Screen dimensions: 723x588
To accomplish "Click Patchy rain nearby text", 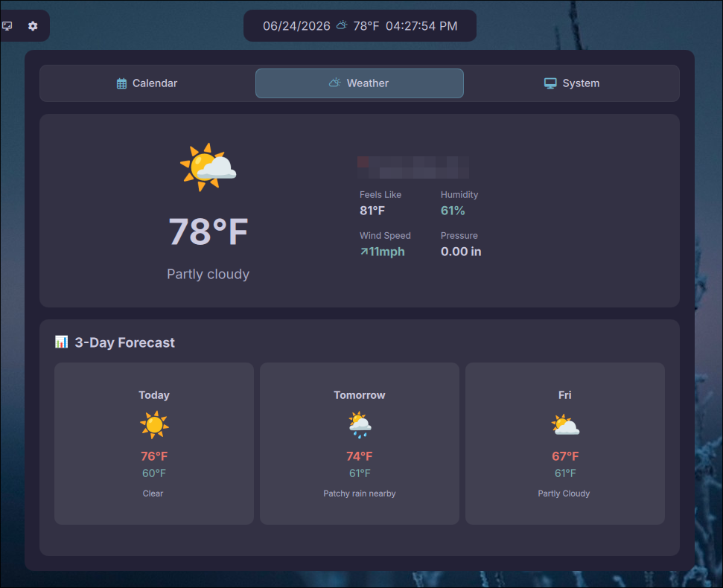I will click(360, 493).
